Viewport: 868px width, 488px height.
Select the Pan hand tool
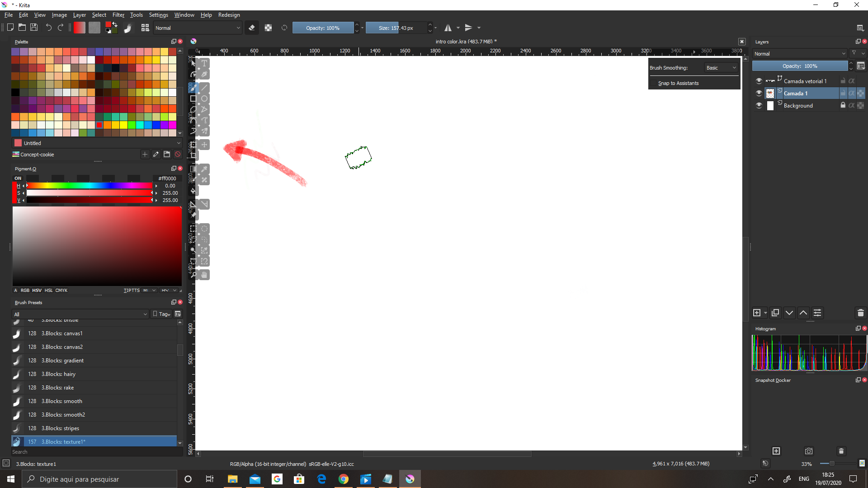(204, 275)
